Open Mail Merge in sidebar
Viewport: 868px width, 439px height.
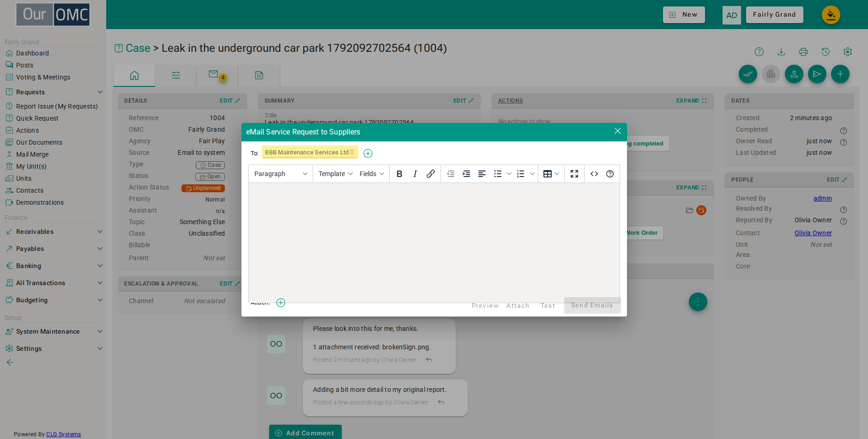32,154
